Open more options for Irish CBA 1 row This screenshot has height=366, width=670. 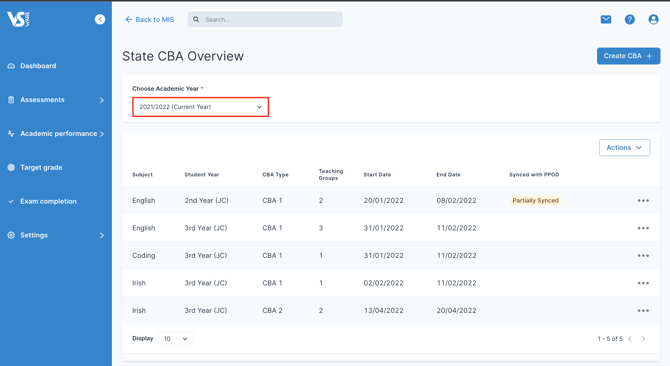(643, 283)
